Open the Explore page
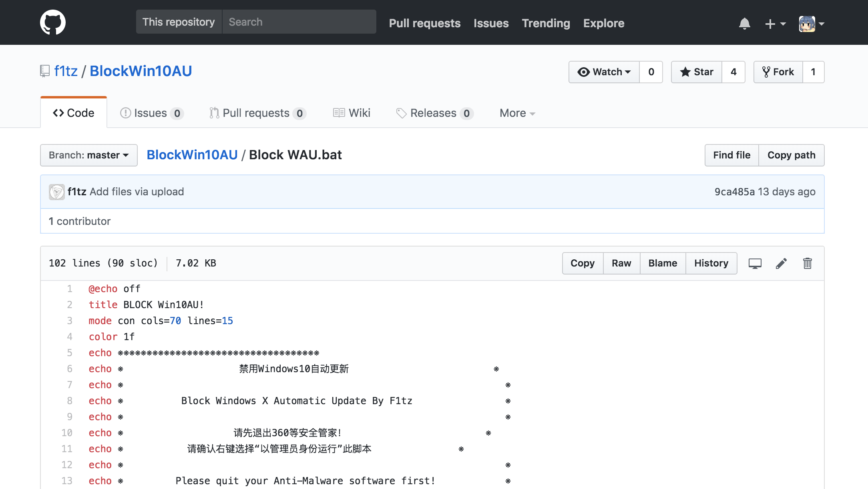This screenshot has height=489, width=868. tap(604, 23)
